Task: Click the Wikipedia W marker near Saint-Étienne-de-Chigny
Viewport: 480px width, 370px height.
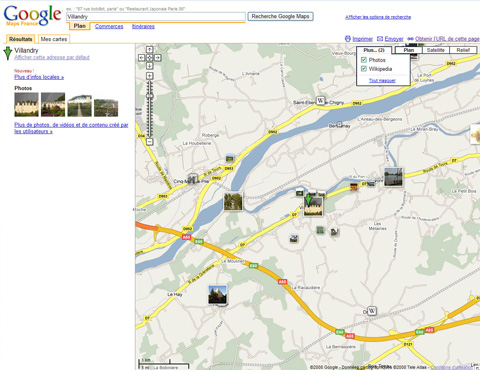Action: pyautogui.click(x=320, y=100)
